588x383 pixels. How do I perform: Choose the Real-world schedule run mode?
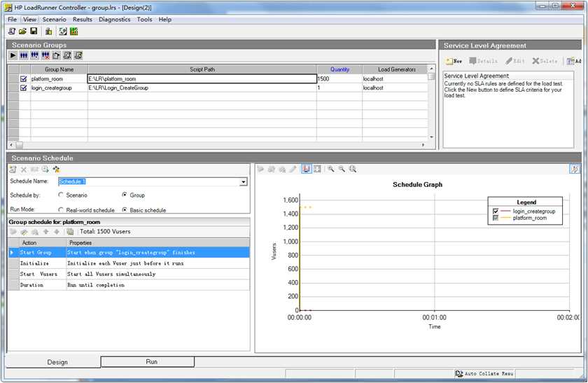[61, 210]
